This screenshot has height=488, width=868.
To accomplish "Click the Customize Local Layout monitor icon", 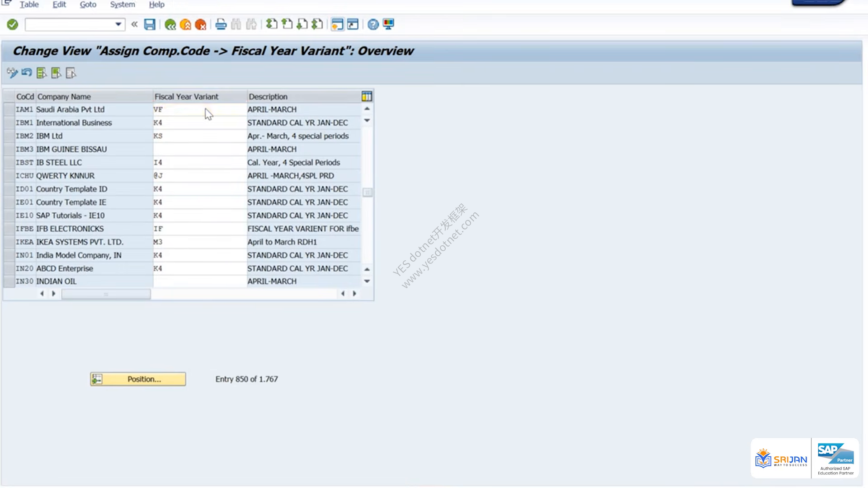I will pos(388,24).
